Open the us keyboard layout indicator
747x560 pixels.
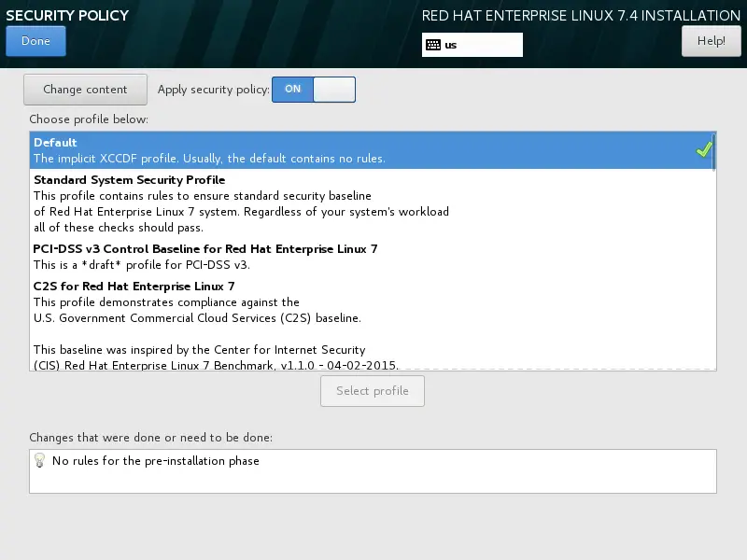pyautogui.click(x=472, y=45)
